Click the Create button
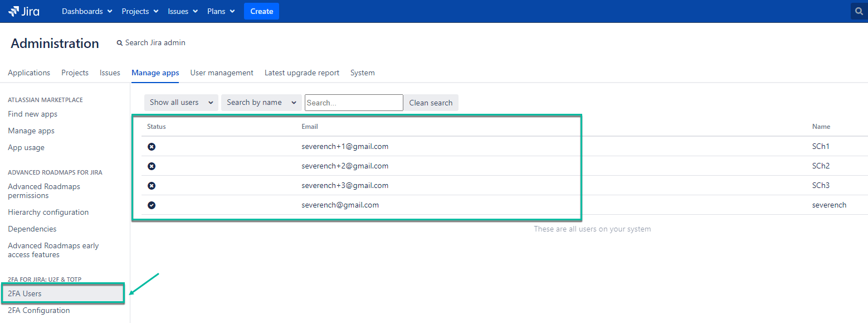Viewport: 868px width, 323px height. [x=261, y=11]
